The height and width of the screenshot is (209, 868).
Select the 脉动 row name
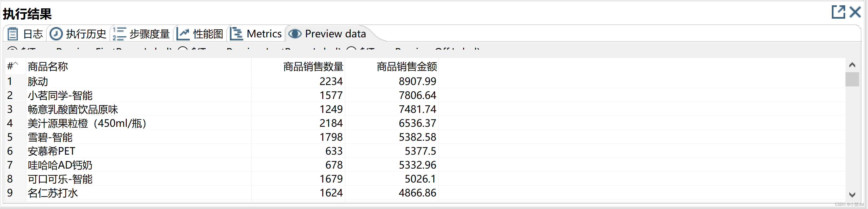(38, 81)
